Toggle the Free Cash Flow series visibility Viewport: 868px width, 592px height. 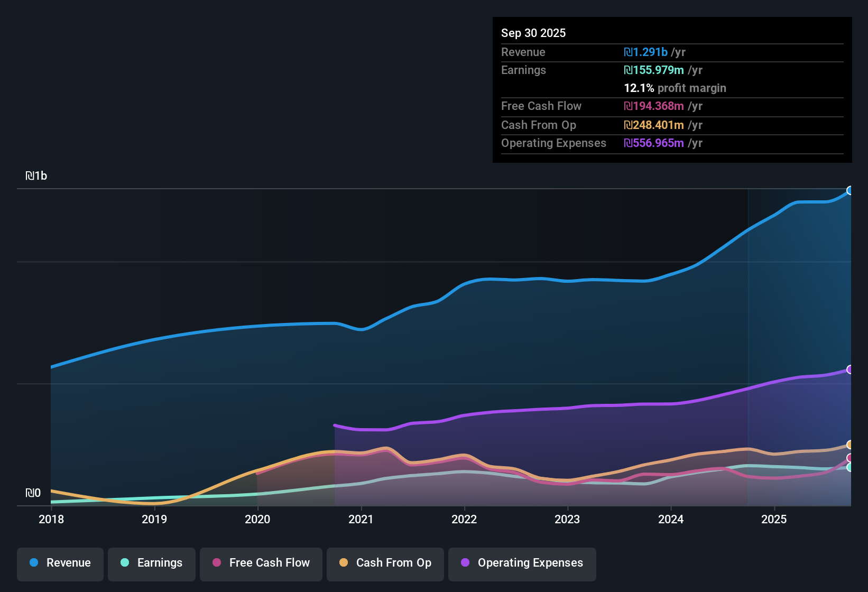261,563
